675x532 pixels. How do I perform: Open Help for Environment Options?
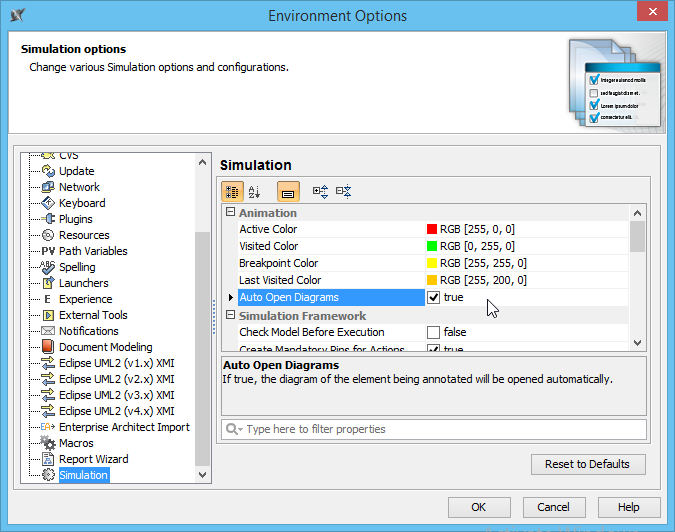click(629, 507)
